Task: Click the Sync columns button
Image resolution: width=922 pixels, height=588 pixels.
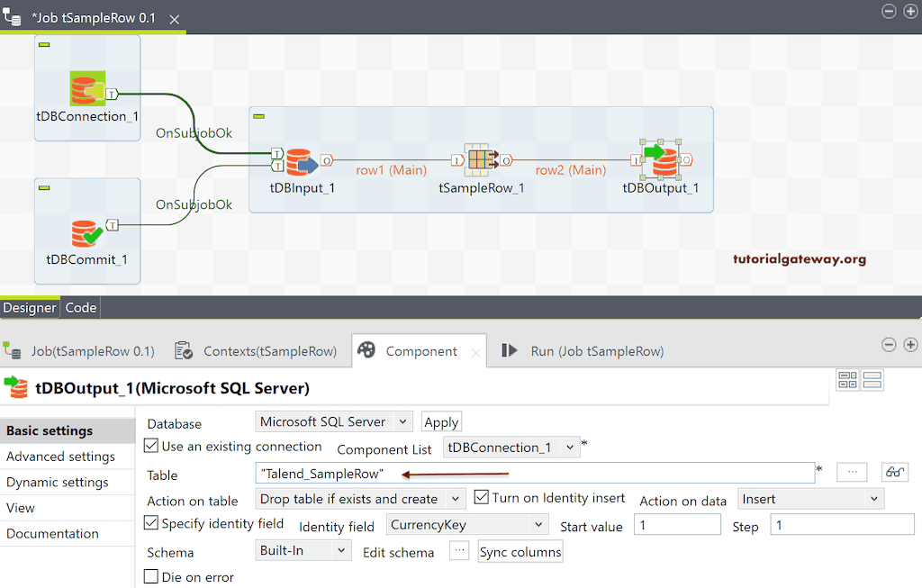Action: coord(520,552)
